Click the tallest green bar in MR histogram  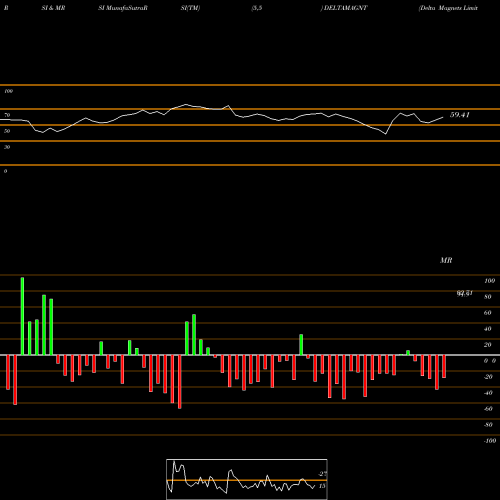[22, 316]
